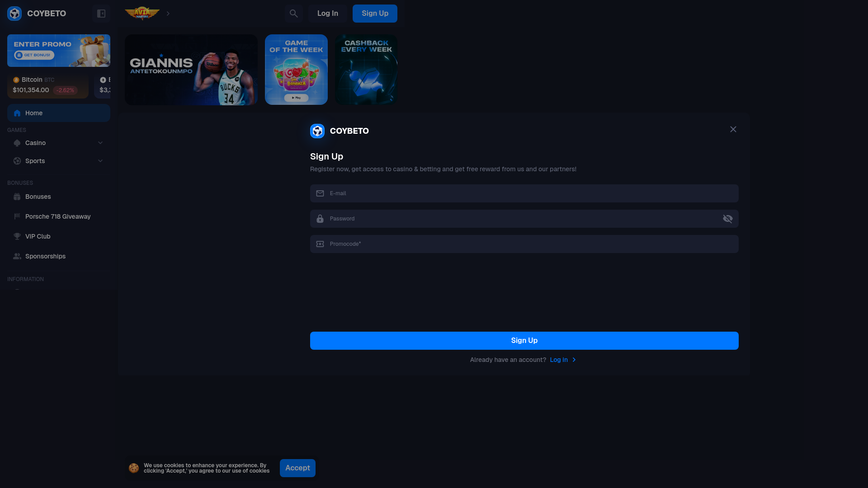The width and height of the screenshot is (868, 488).
Task: Click the ticket icon in Promocode field
Action: pyautogui.click(x=320, y=244)
